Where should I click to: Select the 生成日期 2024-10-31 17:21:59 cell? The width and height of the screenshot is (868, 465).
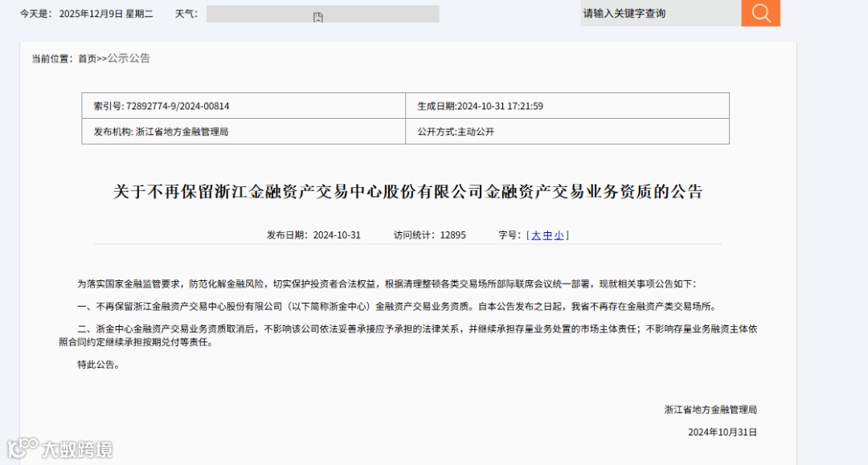567,105
